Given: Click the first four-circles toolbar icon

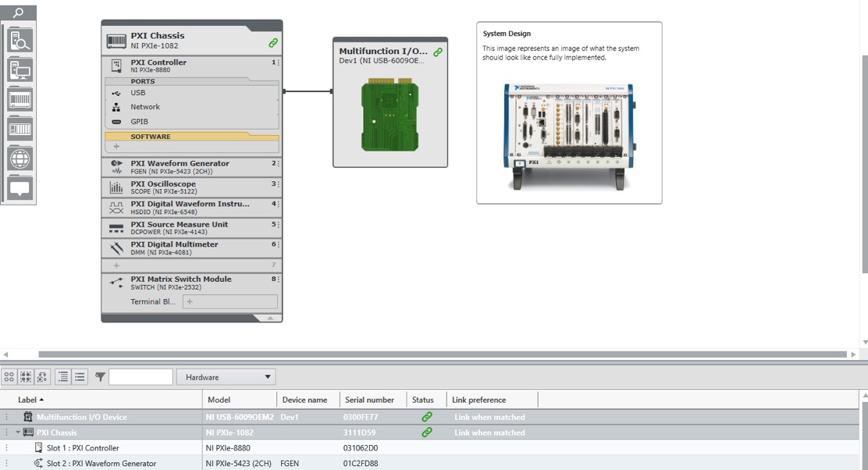Looking at the screenshot, I should click(x=9, y=377).
